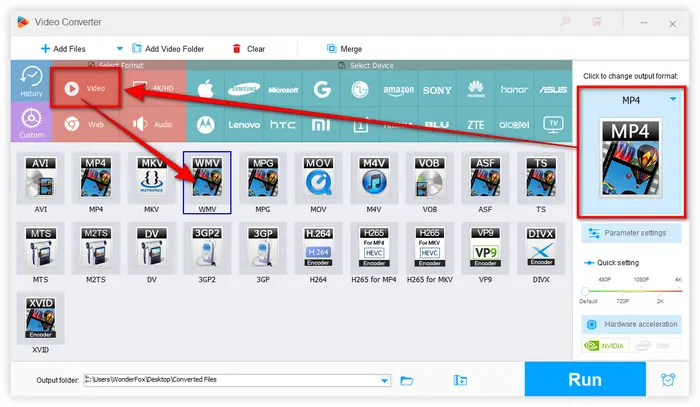Image resolution: width=700 pixels, height=407 pixels.
Task: Open the History tab
Action: (31, 81)
